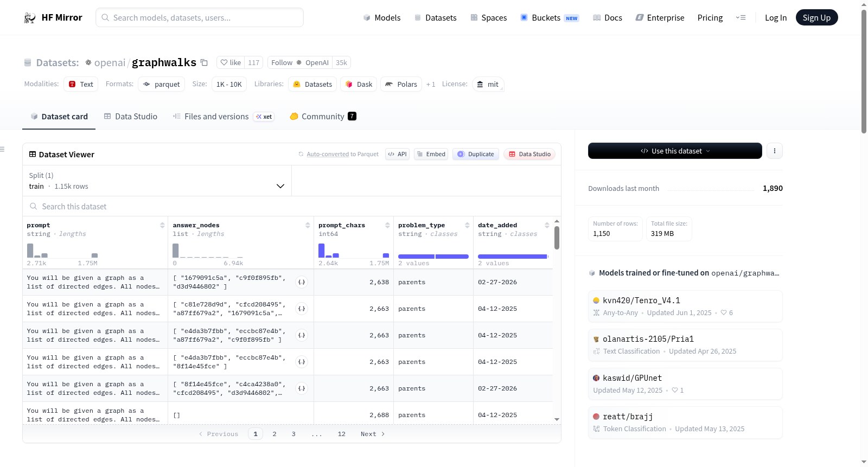Screen dimensions: 868x467
Task: Jump to page 12 of the dataset
Action: pos(341,434)
